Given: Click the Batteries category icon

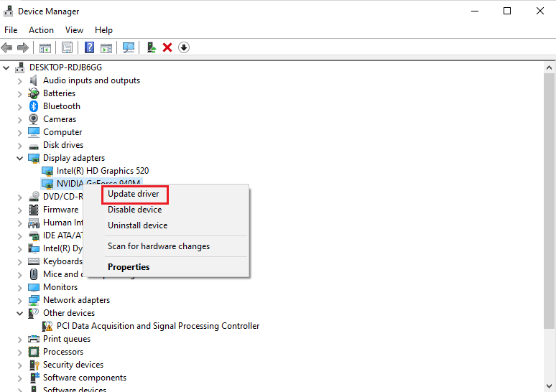Looking at the screenshot, I should click(34, 93).
